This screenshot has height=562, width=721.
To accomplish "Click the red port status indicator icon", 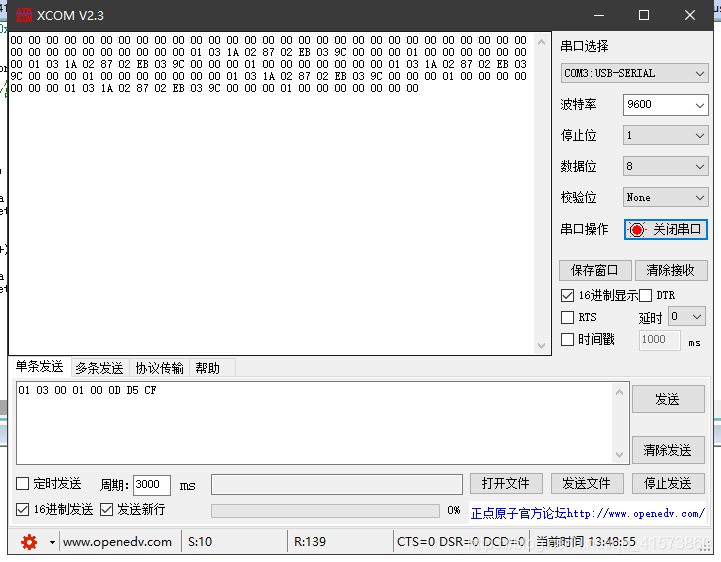I will pyautogui.click(x=637, y=229).
